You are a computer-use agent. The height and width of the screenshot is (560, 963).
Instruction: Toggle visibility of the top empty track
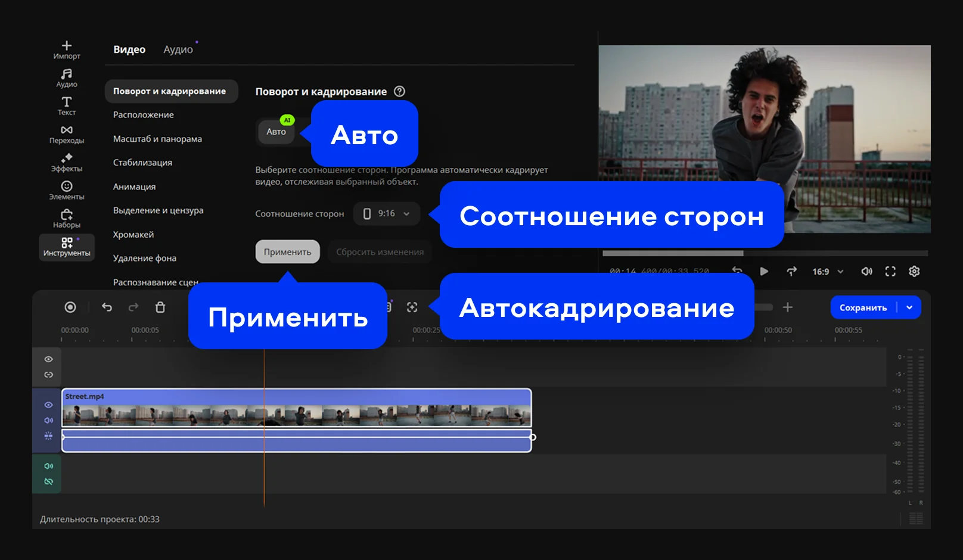pos(49,359)
